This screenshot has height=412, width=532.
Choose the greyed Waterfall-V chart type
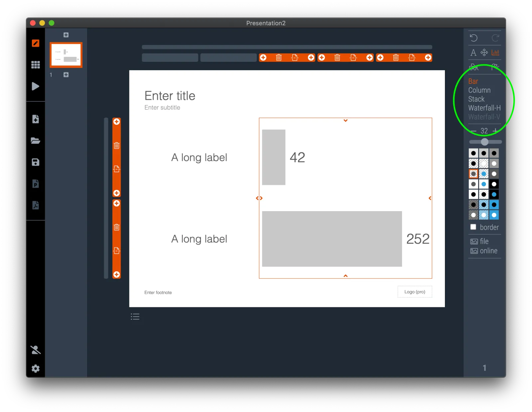[x=484, y=117]
